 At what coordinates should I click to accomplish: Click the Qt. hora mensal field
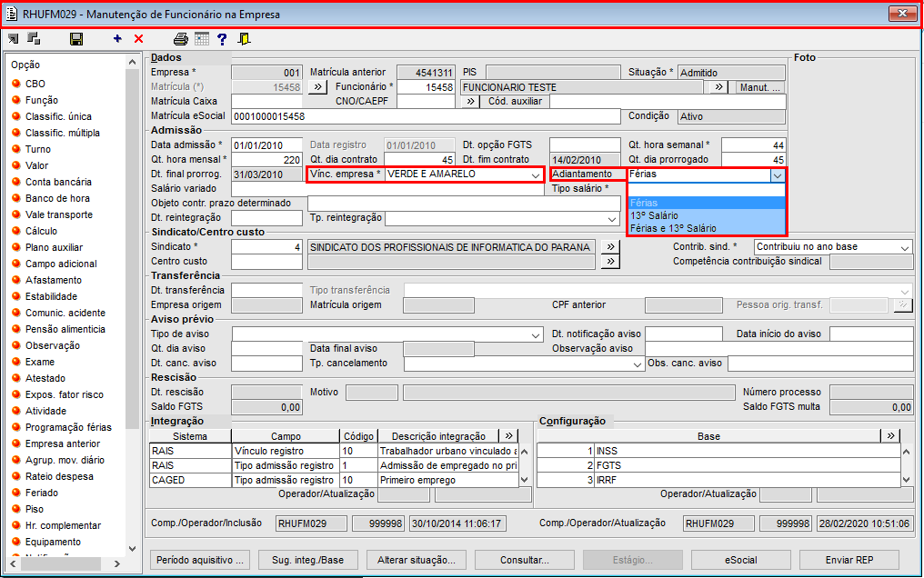[267, 160]
